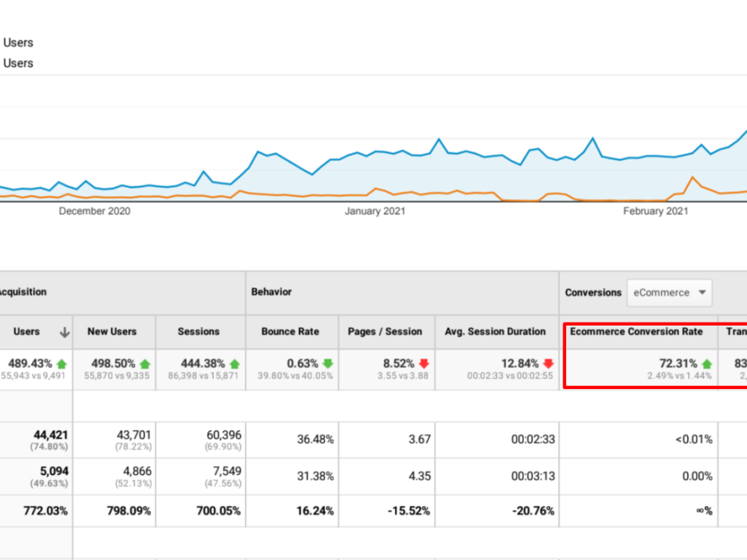Click Ecommerce Conversion Rate column header

(636, 332)
